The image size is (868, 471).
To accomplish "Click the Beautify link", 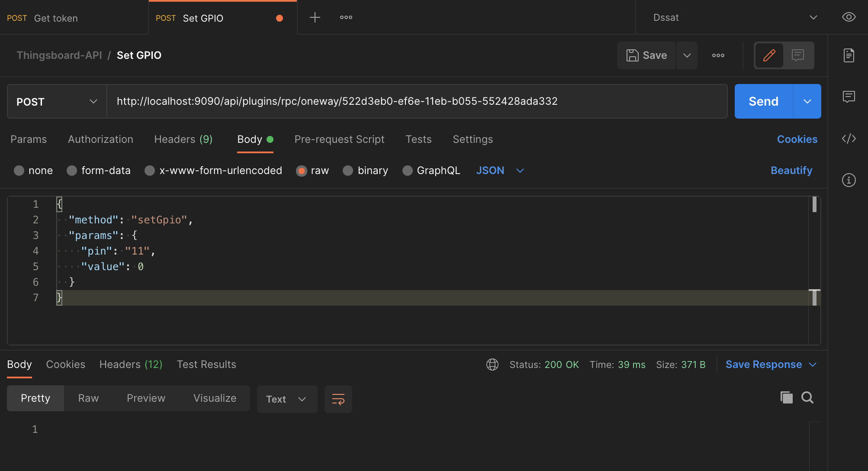I will coord(791,171).
